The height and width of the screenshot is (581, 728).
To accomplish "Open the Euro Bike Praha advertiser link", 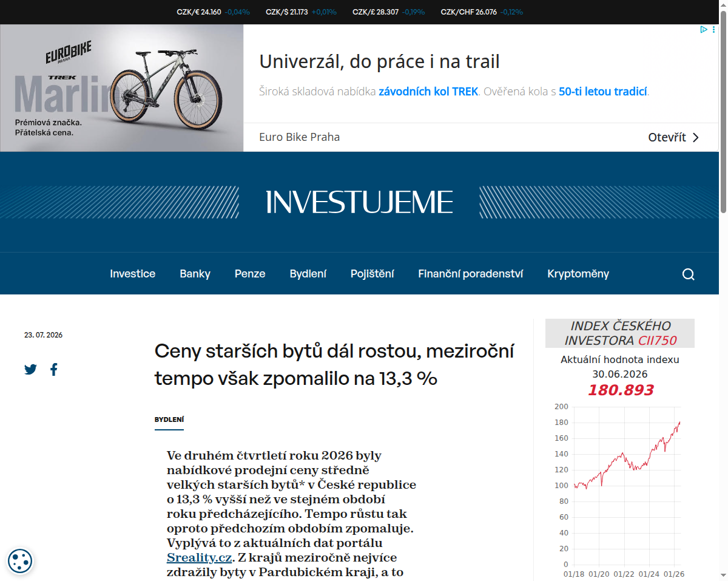I will coord(299,137).
